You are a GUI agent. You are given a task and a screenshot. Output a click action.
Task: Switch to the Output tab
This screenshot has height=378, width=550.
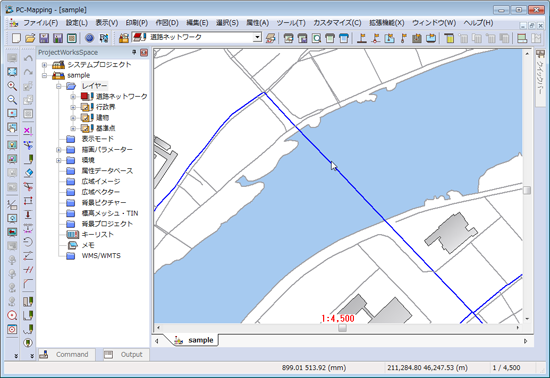tap(126, 355)
